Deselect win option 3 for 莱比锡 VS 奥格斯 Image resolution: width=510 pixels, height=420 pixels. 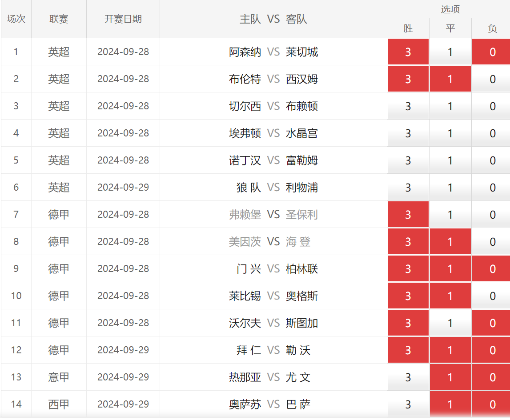coord(408,296)
